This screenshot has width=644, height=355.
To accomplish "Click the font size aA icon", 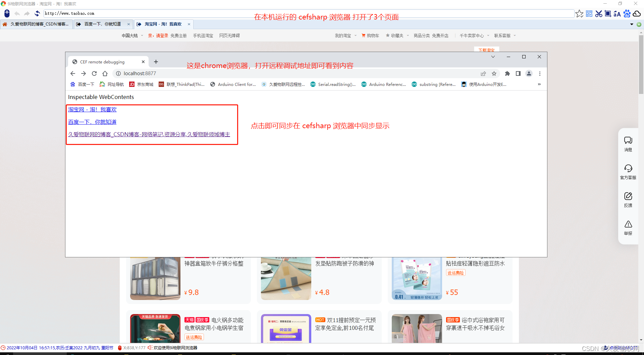I will [618, 13].
